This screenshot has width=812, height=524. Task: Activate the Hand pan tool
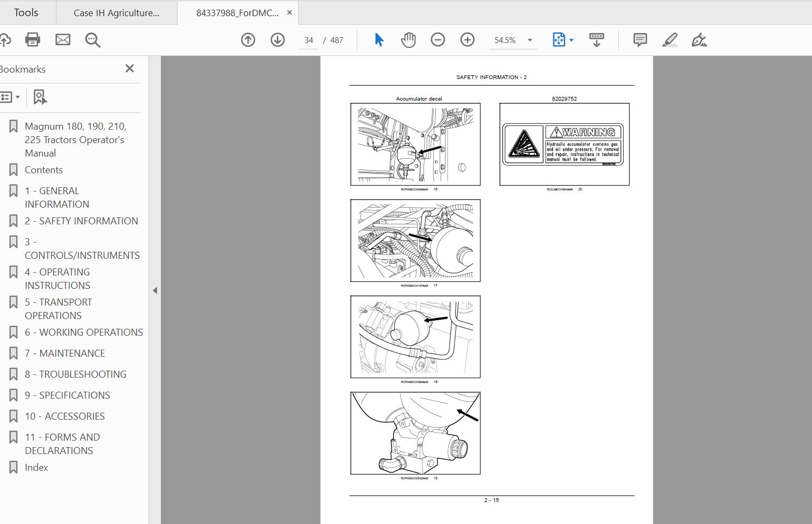point(408,40)
